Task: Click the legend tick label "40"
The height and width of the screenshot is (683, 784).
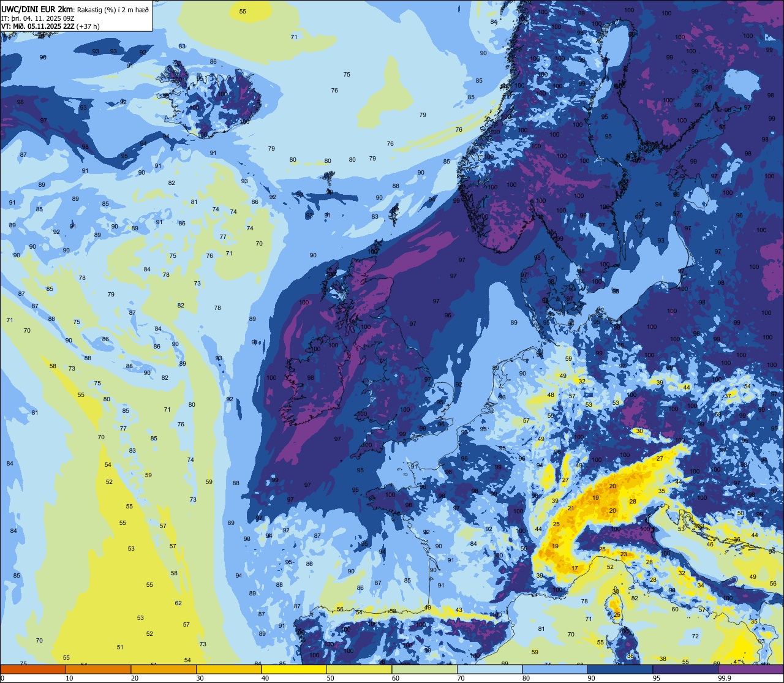Action: pos(265,678)
